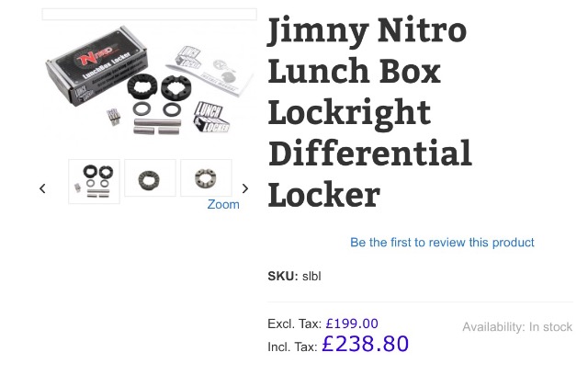Click the SKU value 'slbl'
588x375 pixels.
[x=311, y=276]
